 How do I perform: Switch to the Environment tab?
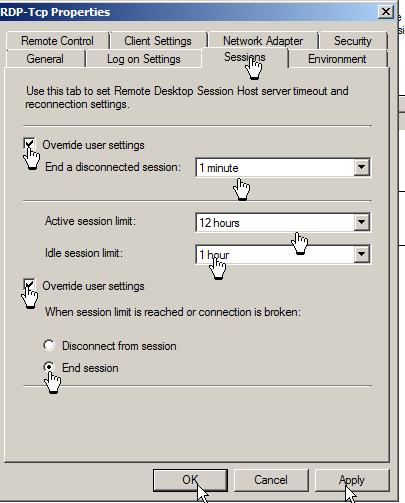point(337,59)
